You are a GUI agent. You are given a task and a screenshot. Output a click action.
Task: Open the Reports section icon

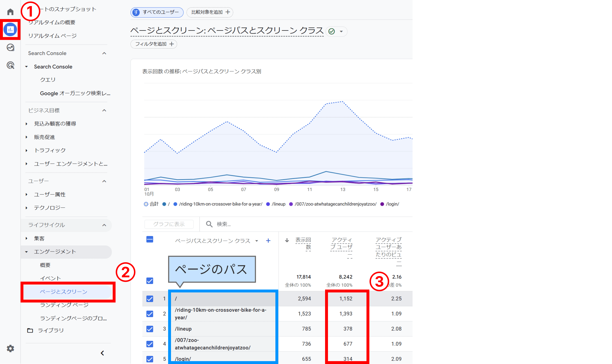[x=10, y=30]
